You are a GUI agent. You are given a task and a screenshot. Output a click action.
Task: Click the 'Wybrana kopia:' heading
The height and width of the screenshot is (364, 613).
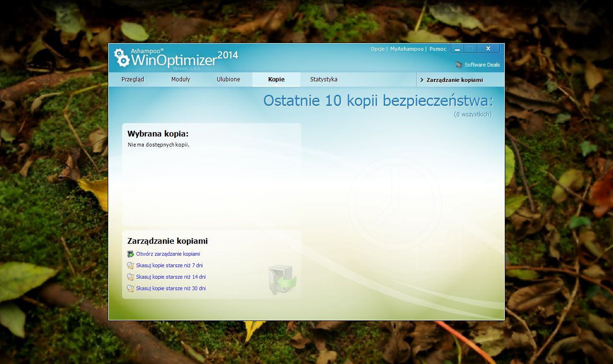coord(158,134)
